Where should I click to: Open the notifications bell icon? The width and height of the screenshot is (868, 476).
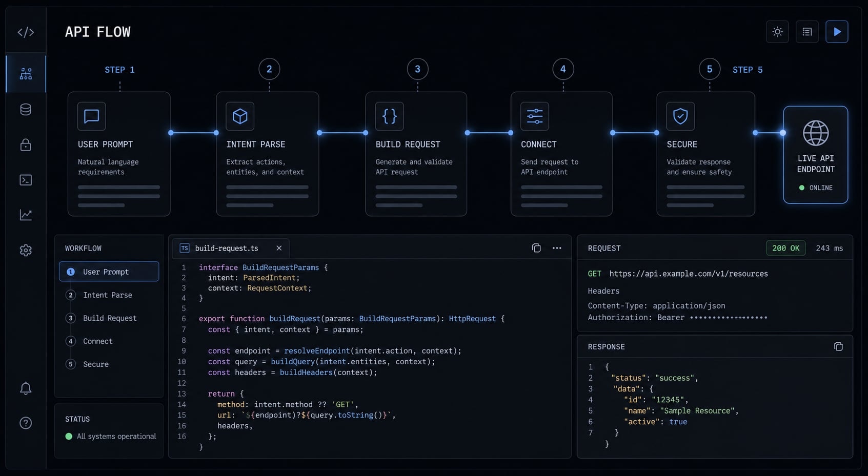26,388
